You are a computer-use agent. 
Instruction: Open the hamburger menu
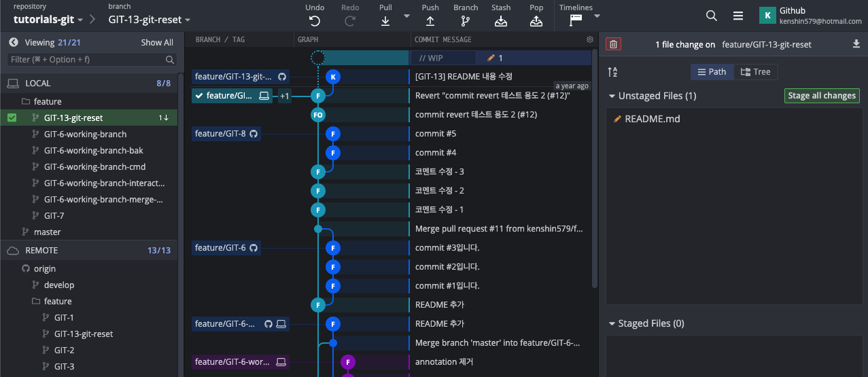[x=738, y=16]
